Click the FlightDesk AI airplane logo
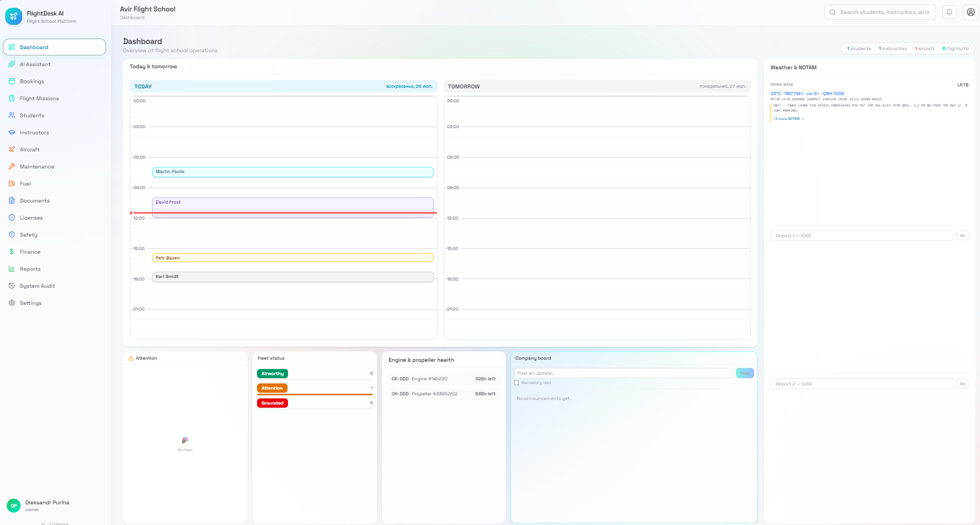Image resolution: width=980 pixels, height=525 pixels. (x=13, y=17)
